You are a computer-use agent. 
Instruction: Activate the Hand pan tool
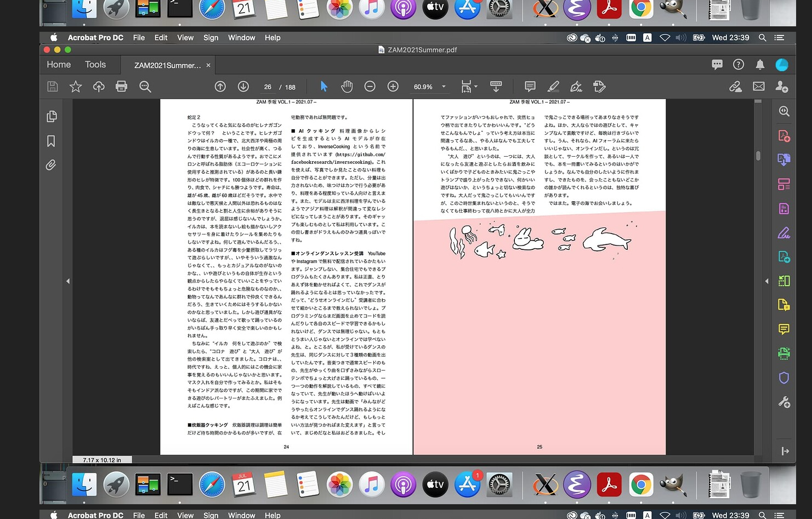pos(347,87)
